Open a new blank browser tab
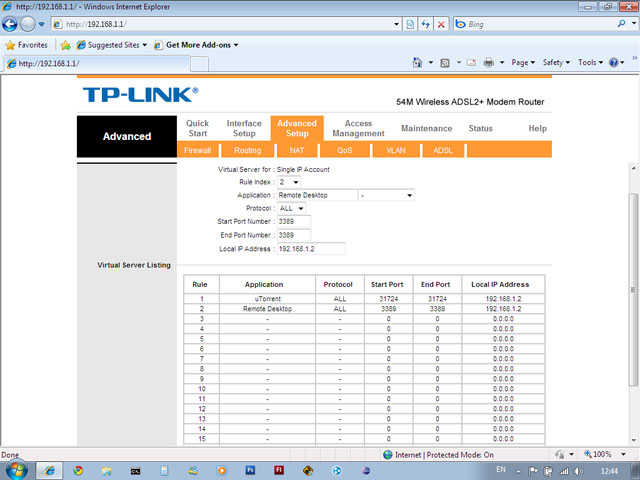Image resolution: width=640 pixels, height=480 pixels. 200,64
